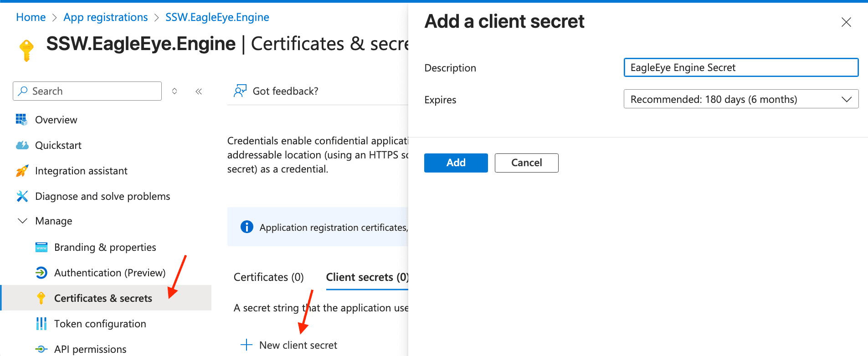This screenshot has width=868, height=356.
Task: Select Authentication (Preview) in the sidebar
Action: [109, 273]
